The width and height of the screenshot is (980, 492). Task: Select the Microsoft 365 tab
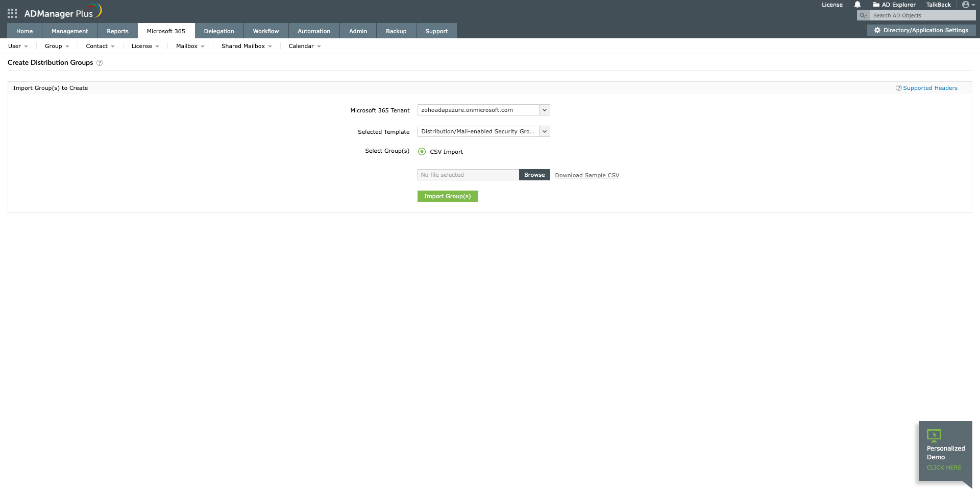[166, 31]
